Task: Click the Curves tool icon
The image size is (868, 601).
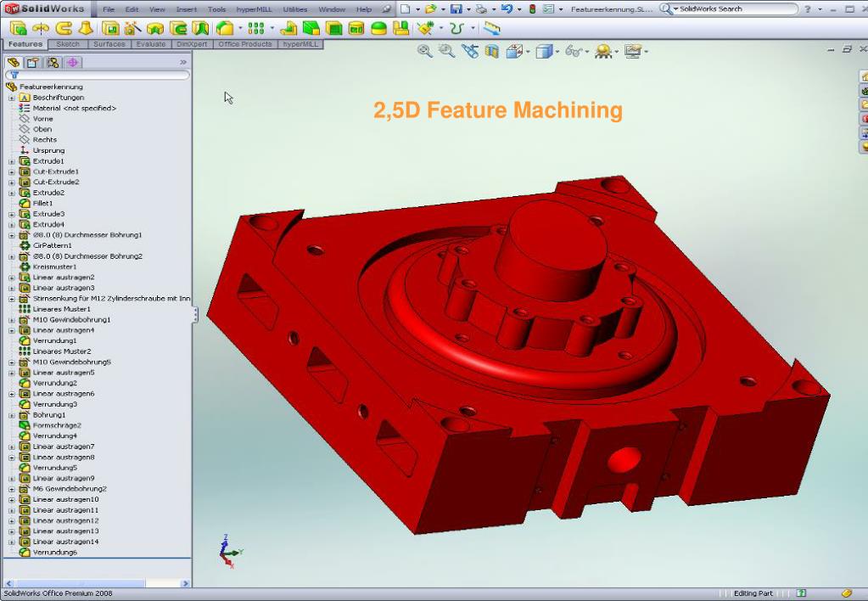Action: 456,28
